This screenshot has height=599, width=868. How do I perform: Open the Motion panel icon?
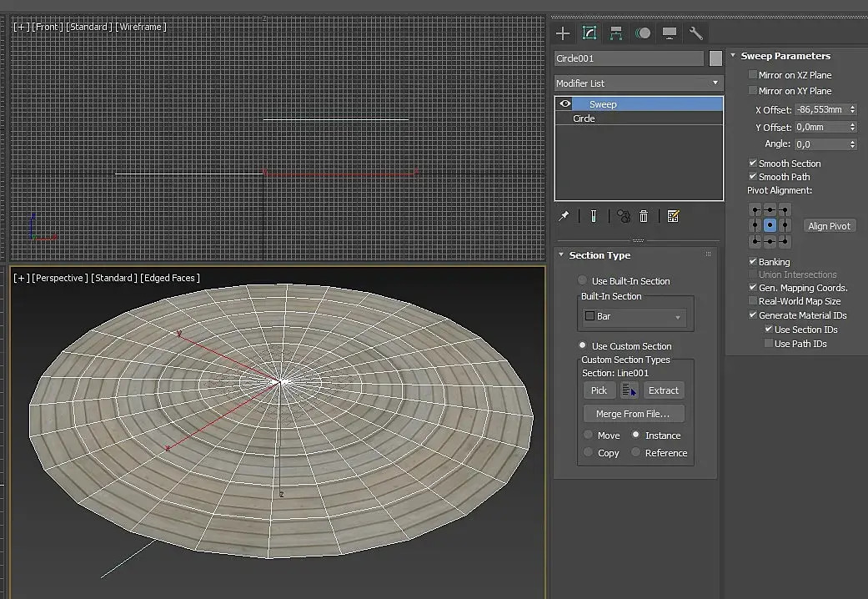point(643,33)
